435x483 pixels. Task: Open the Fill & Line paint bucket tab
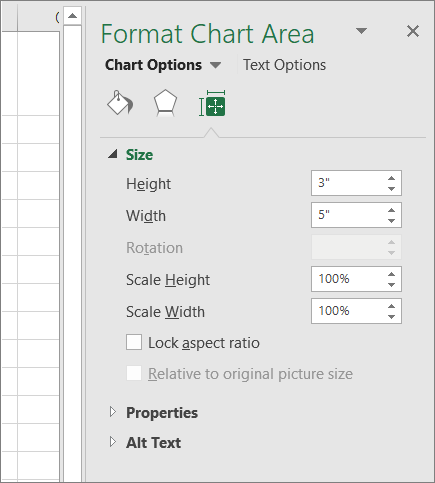120,103
